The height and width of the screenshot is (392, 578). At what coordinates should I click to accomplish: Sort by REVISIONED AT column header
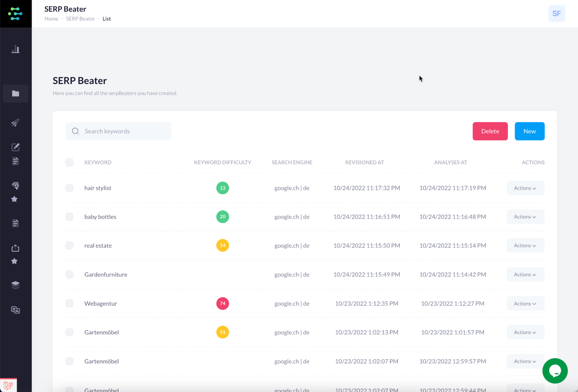click(x=365, y=162)
